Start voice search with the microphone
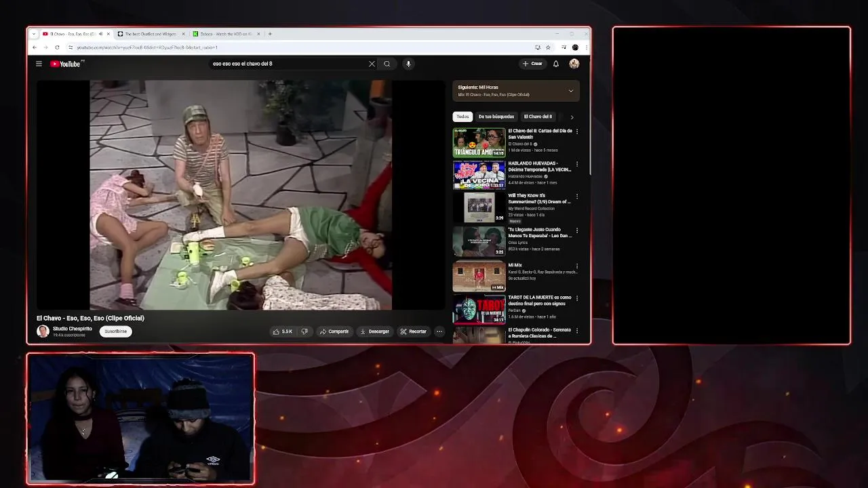The image size is (868, 488). [x=408, y=64]
